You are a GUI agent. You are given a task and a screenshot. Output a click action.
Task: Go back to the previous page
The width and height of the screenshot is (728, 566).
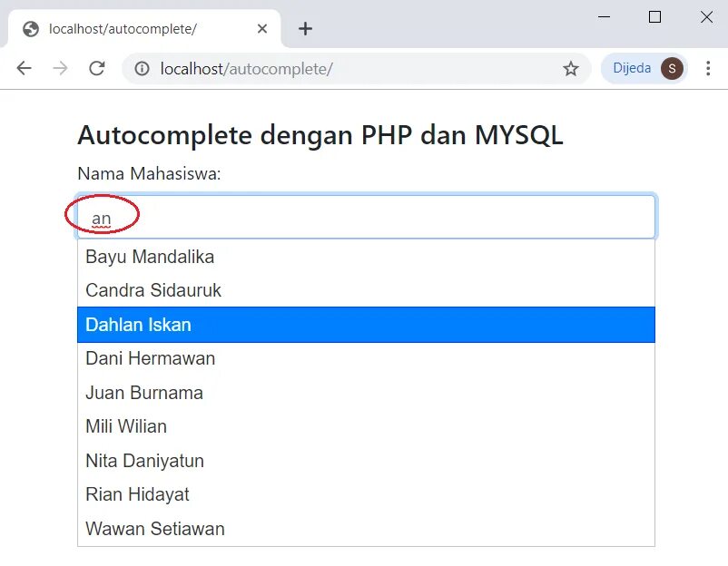click(24, 68)
